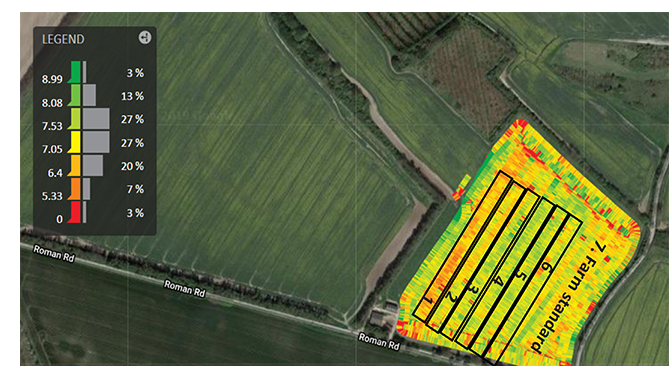Click the 20 % share label
The height and width of the screenshot is (384, 669).
(132, 166)
